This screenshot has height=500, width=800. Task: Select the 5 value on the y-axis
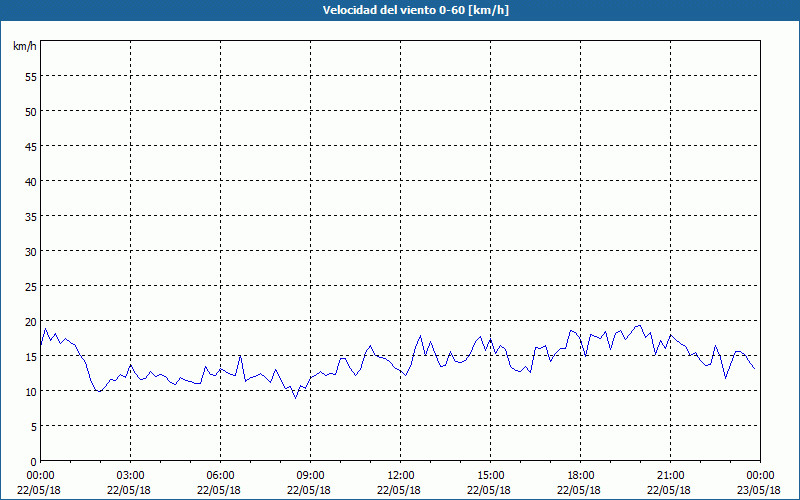click(34, 427)
